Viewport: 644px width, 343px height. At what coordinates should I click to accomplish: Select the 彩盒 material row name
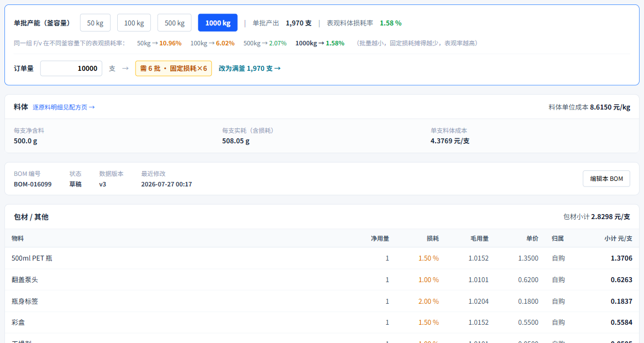[18, 323]
